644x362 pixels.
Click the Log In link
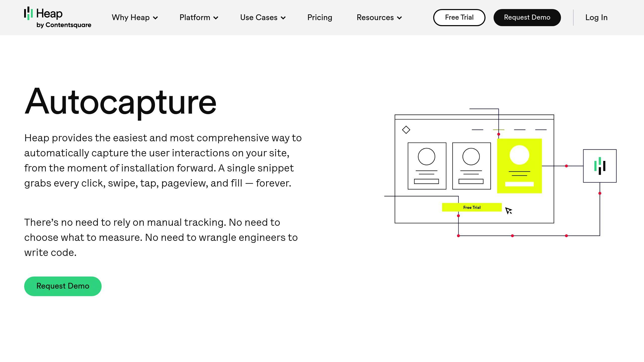pos(596,18)
